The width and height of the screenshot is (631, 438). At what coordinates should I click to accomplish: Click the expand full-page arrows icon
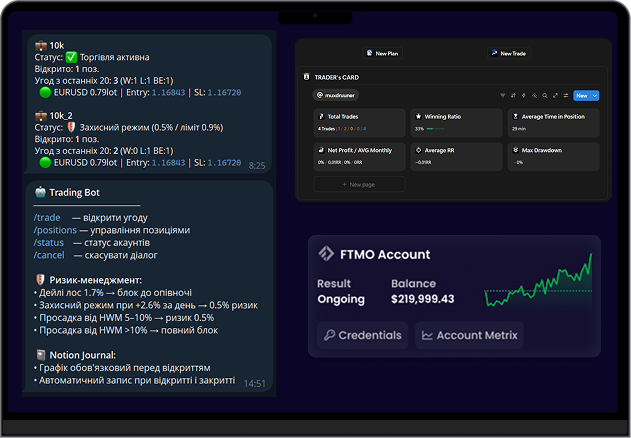point(555,95)
